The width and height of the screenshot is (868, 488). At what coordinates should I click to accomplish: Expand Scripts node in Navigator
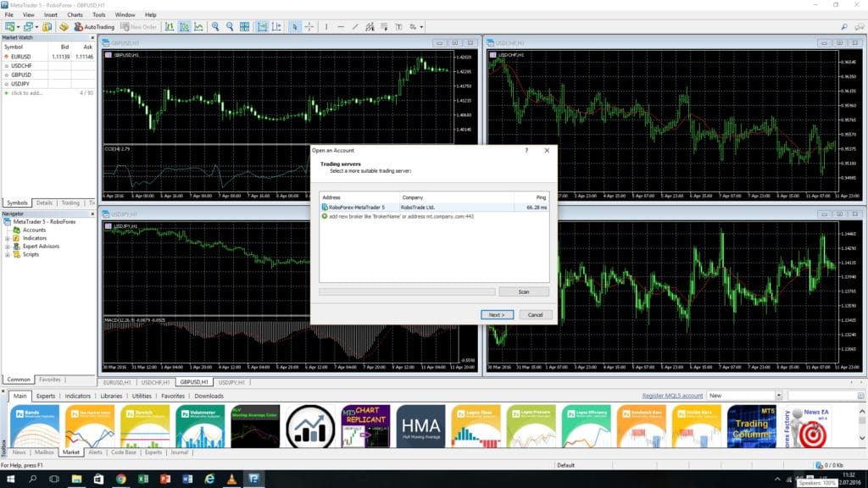(x=7, y=255)
